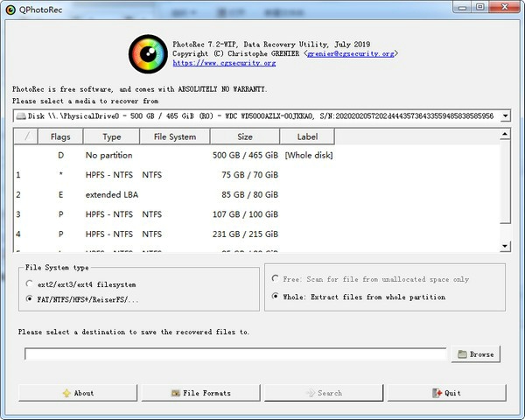
Task: Click the star icon on About button
Action: (66, 393)
